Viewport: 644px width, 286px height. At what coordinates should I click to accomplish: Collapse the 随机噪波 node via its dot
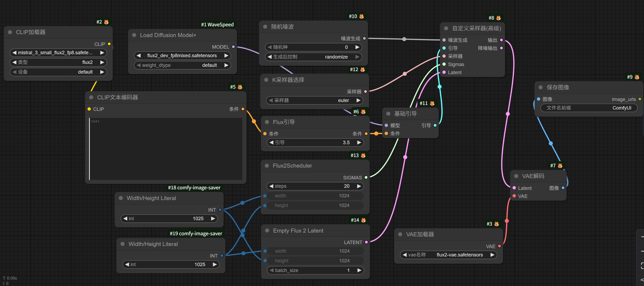click(x=265, y=27)
